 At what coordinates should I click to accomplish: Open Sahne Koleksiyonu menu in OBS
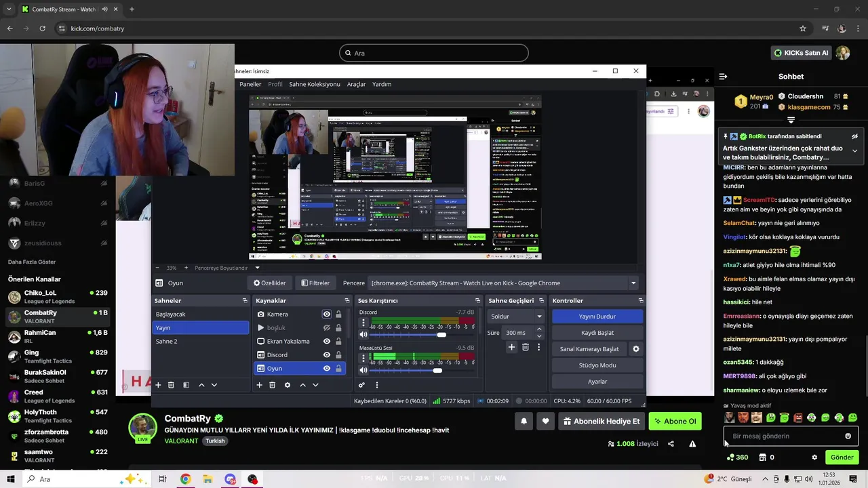click(315, 84)
